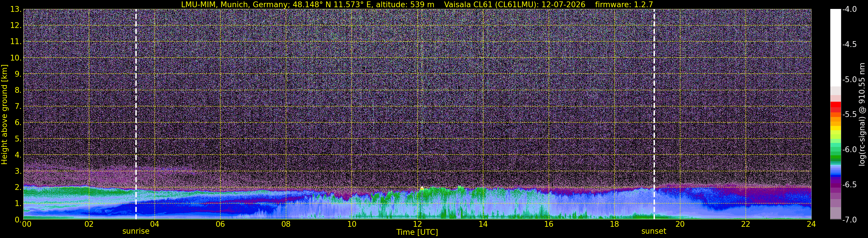
Task: Click the 'Time [UTC]' axis label
Action: click(x=417, y=232)
